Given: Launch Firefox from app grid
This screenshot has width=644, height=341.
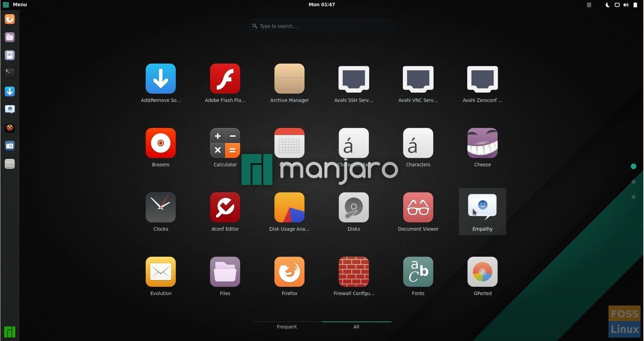Looking at the screenshot, I should (289, 272).
